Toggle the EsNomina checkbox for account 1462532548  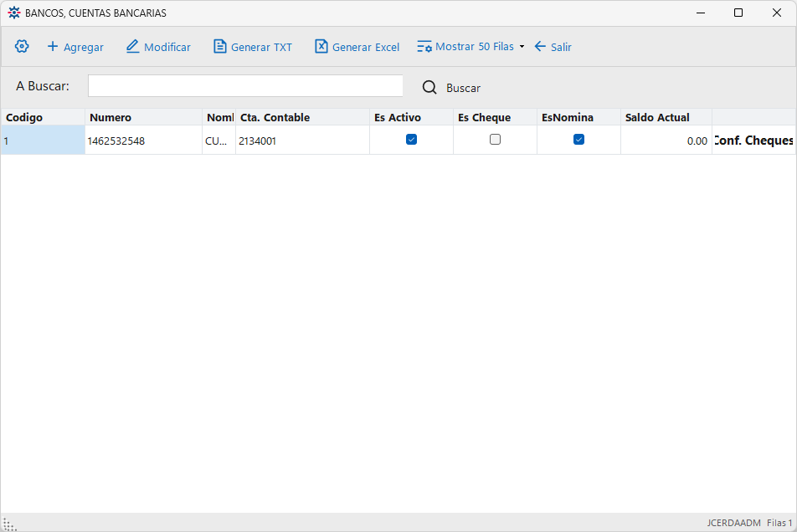(x=578, y=140)
